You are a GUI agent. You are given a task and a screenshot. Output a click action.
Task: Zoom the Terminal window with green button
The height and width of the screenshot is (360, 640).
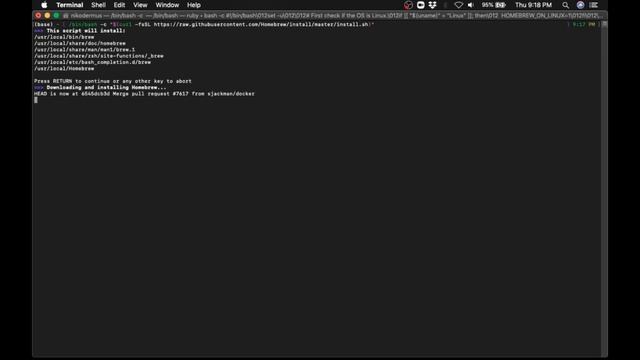tap(56, 16)
